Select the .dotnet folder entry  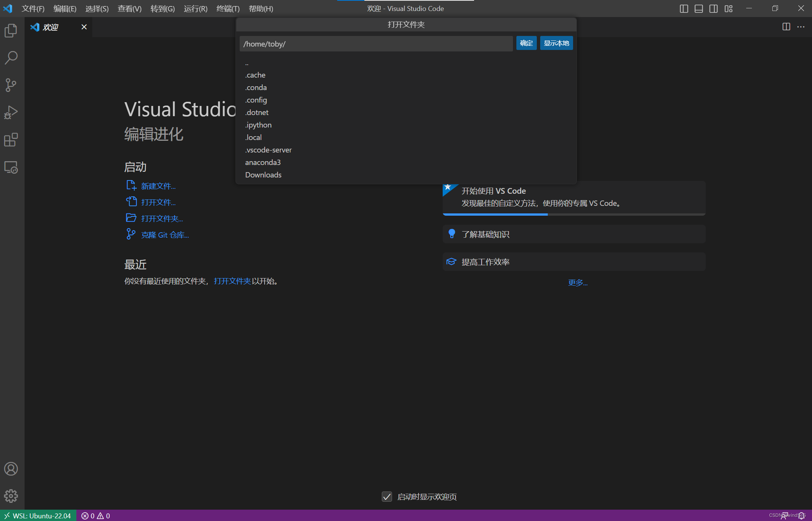click(x=406, y=112)
